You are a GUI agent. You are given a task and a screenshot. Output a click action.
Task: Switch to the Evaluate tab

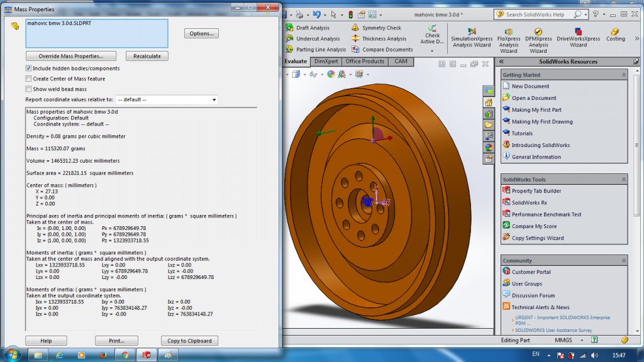pyautogui.click(x=296, y=61)
